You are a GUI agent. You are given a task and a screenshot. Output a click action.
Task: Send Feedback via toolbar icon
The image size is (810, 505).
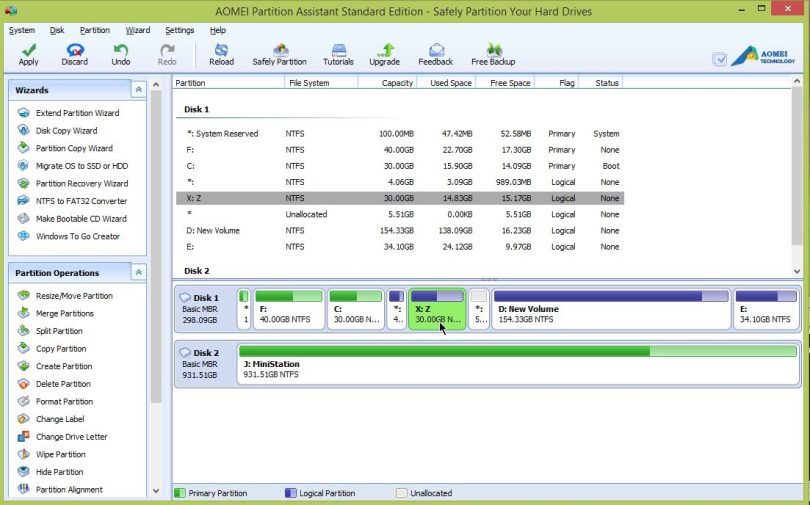click(x=436, y=50)
